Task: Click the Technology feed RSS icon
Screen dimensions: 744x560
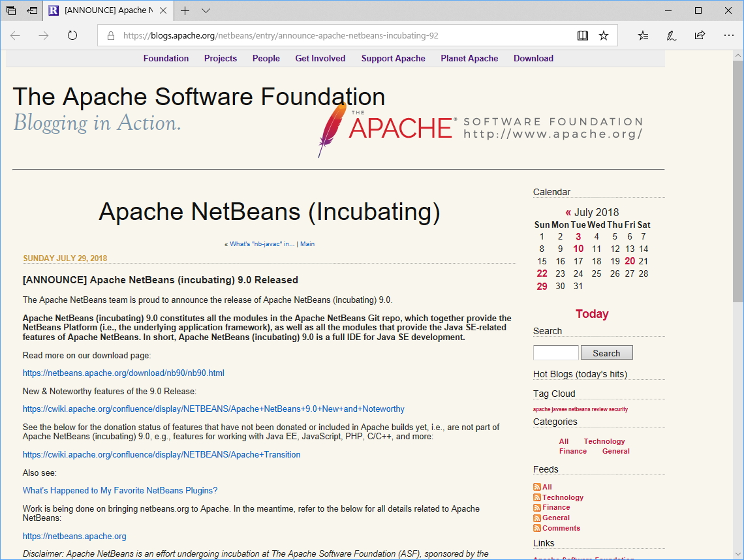Action: click(x=536, y=497)
